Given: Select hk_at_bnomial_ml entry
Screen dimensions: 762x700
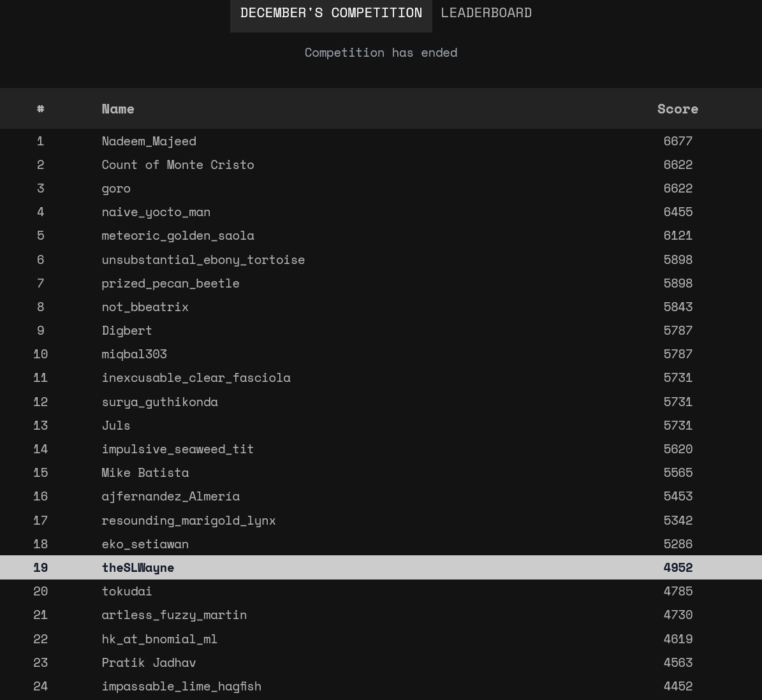Looking at the screenshot, I should [x=159, y=639].
